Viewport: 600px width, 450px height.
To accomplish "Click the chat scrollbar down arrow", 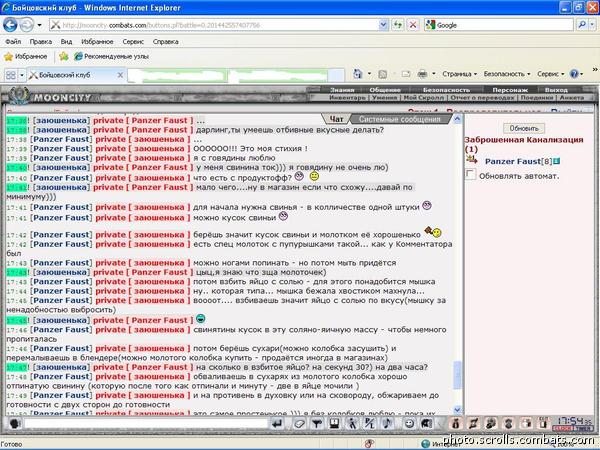I will coord(457,410).
